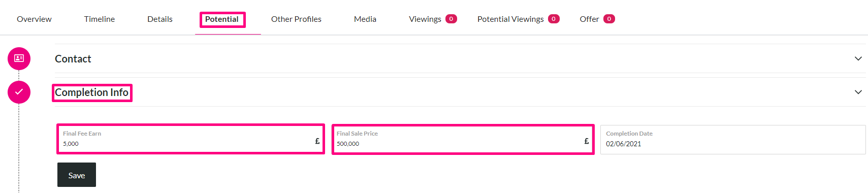Viewport: 868px width, 193px height.
Task: Switch to the Media tab
Action: pos(365,19)
